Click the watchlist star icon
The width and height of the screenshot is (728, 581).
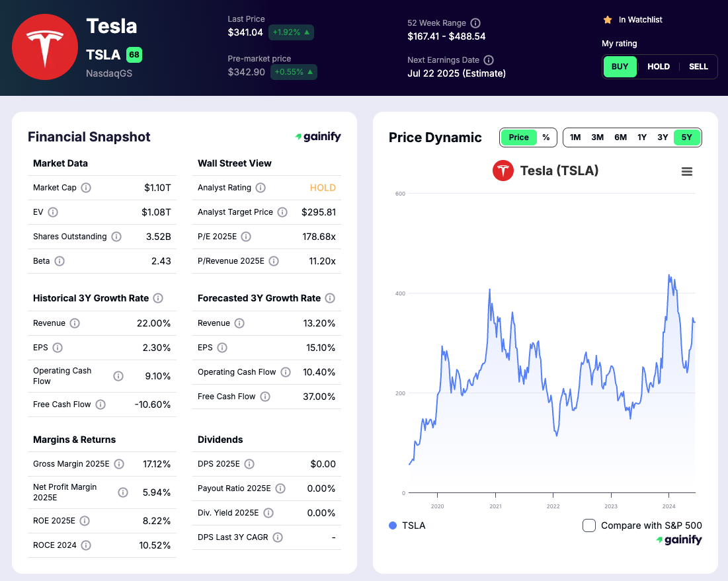[607, 19]
